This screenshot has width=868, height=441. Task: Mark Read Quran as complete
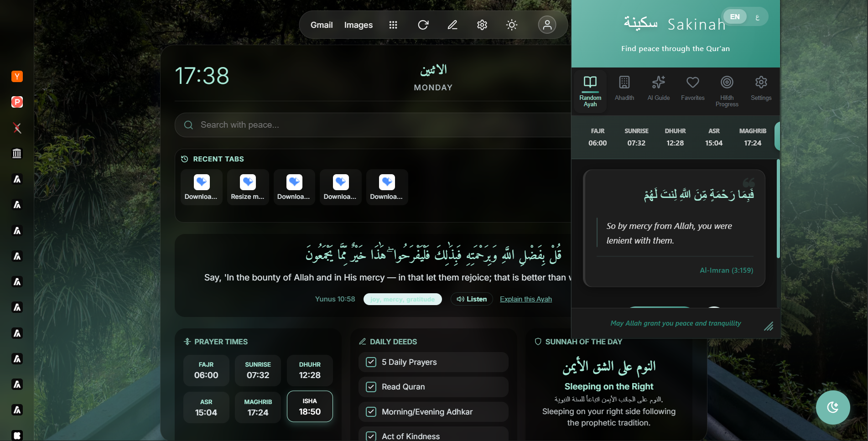(x=371, y=387)
